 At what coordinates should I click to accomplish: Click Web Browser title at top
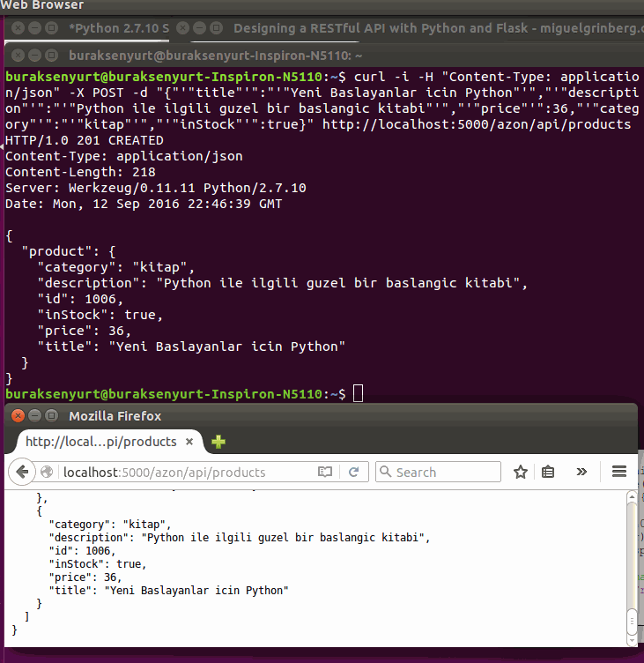pyautogui.click(x=41, y=5)
